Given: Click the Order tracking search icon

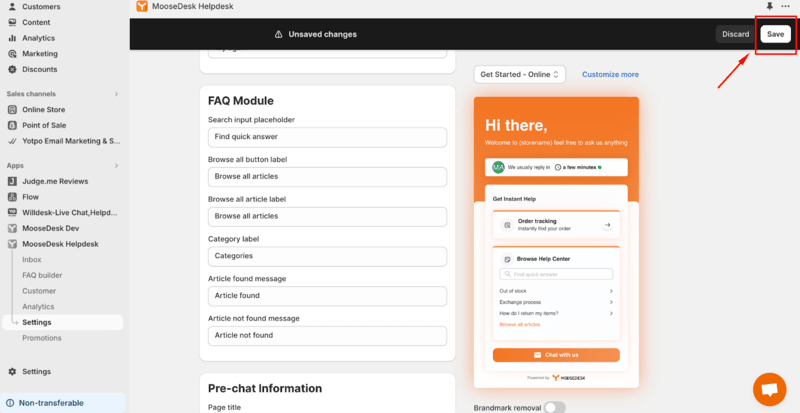Looking at the screenshot, I should tap(507, 225).
